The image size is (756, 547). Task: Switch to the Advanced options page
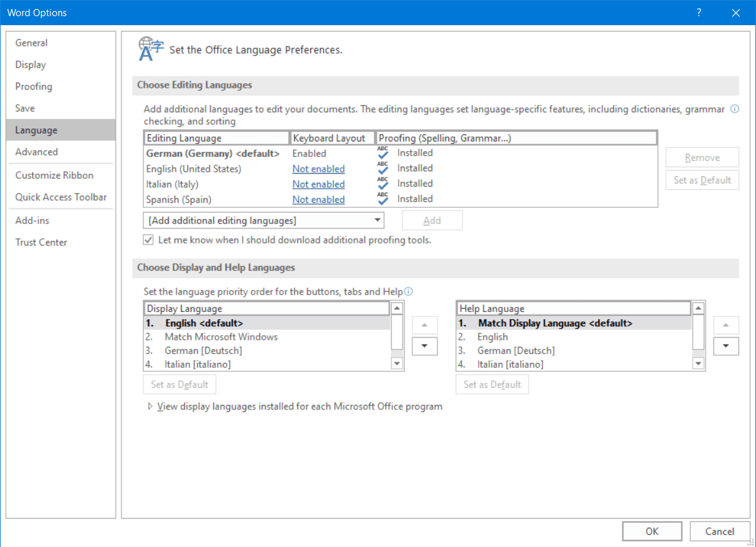click(36, 152)
